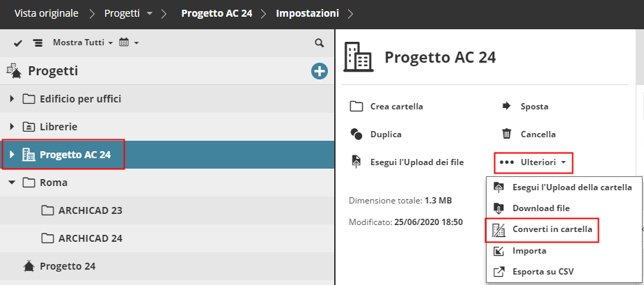Open the calendar filter dropdown
The height and width of the screenshot is (285, 644).
(129, 43)
